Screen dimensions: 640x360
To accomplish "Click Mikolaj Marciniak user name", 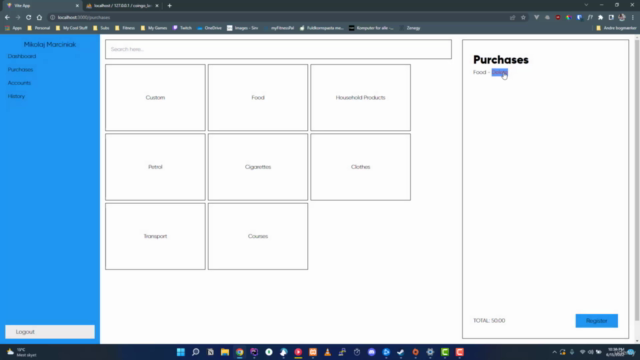I will [50, 44].
